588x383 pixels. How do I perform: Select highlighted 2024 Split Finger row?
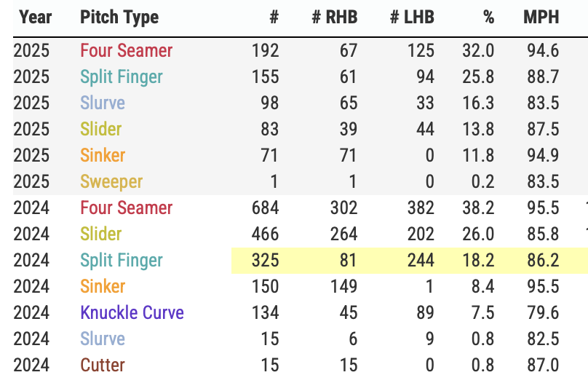tap(121, 261)
